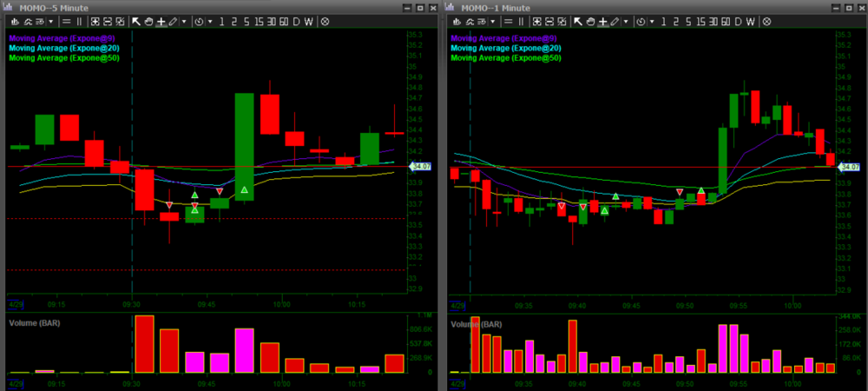The height and width of the screenshot is (391, 868).
Task: Click the clock interval icon in 5 Minute chart
Action: (199, 21)
